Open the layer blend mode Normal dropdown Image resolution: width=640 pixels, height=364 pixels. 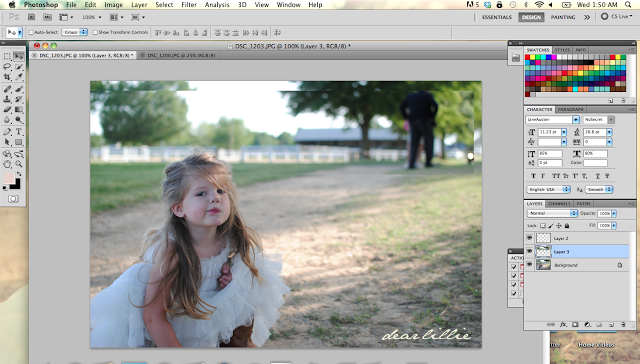552,213
